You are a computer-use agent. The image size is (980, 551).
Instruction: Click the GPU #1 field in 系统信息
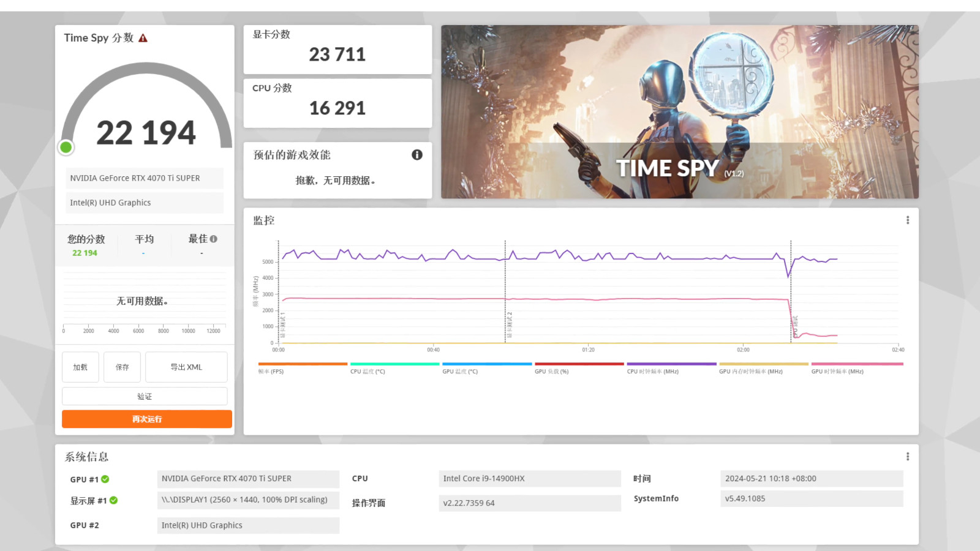click(x=248, y=479)
